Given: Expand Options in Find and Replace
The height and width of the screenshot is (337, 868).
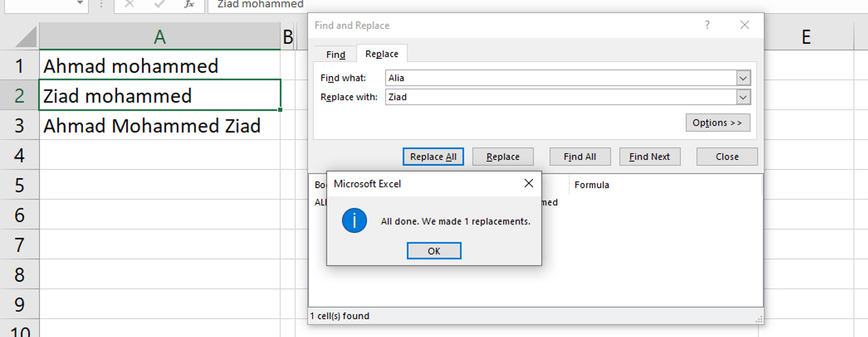Looking at the screenshot, I should (x=718, y=123).
